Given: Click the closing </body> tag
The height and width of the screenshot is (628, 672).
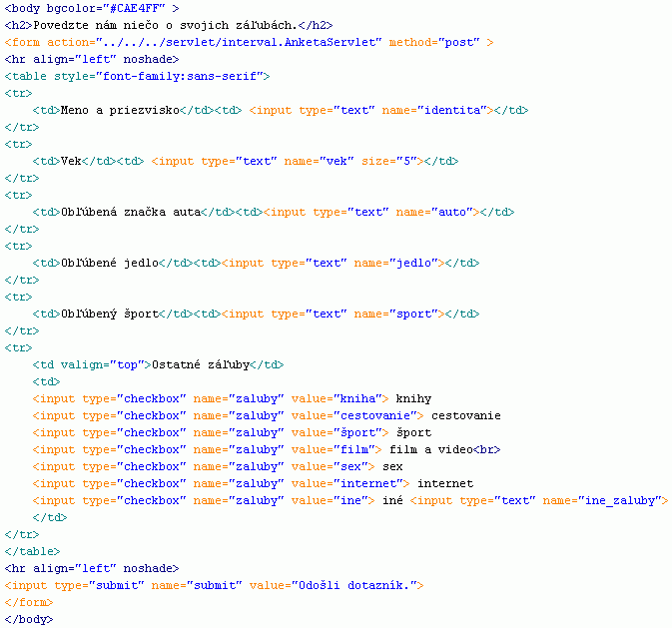Looking at the screenshot, I should click(x=29, y=619).
